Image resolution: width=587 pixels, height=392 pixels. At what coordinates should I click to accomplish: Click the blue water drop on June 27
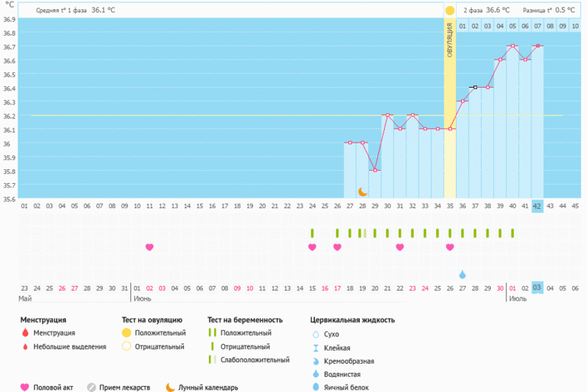462,274
